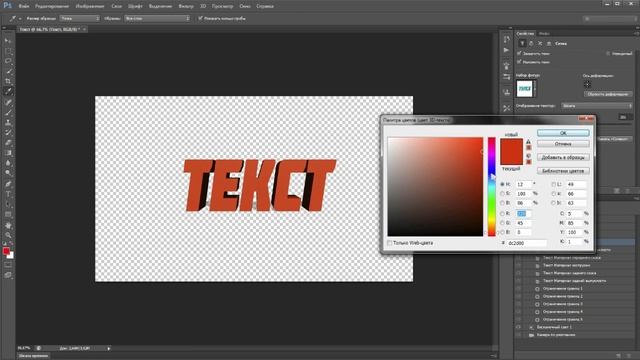Image resolution: width=640 pixels, height=360 pixels.
Task: Click the Color Libraries button
Action: 563,171
